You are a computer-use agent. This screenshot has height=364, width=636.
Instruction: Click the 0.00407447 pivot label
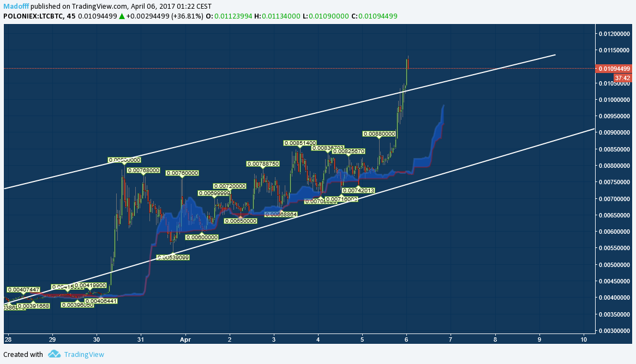pos(23,290)
